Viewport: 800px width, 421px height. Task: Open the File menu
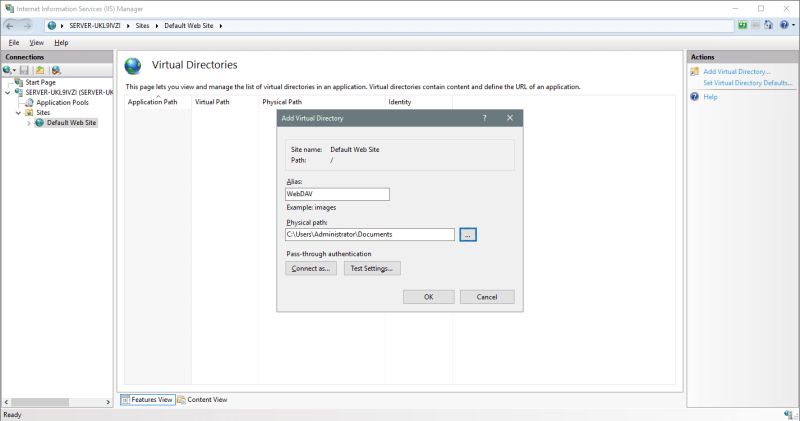click(x=14, y=43)
